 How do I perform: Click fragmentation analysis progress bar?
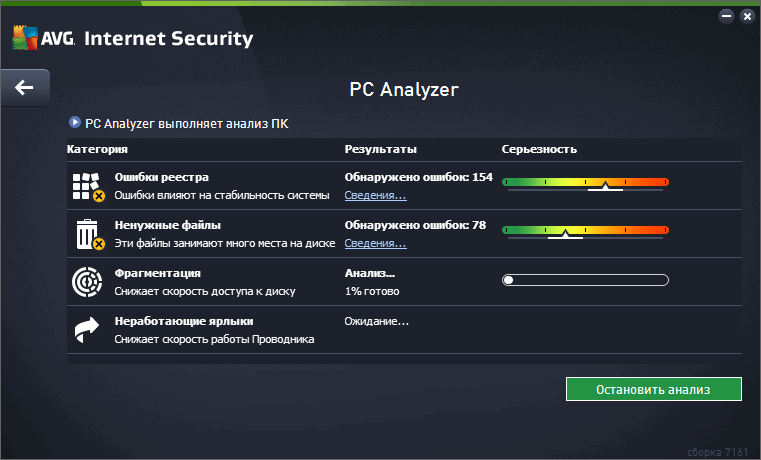[x=585, y=280]
